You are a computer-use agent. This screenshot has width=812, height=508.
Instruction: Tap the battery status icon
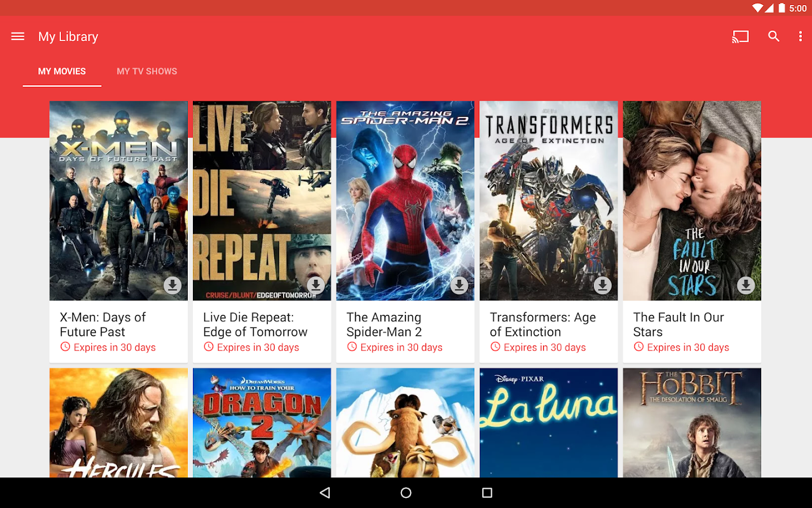coord(782,8)
